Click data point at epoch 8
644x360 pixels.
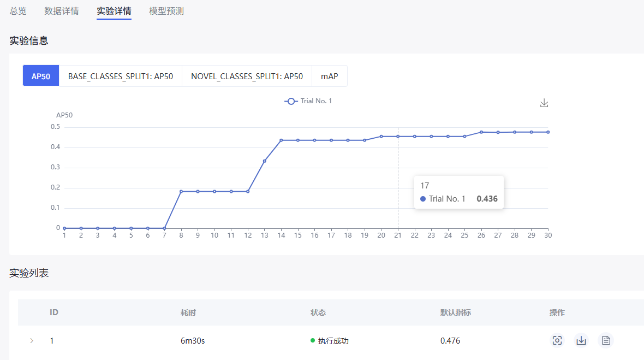tap(181, 192)
